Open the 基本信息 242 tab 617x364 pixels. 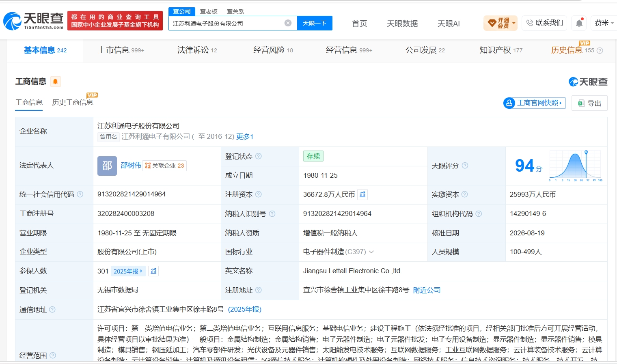(45, 50)
